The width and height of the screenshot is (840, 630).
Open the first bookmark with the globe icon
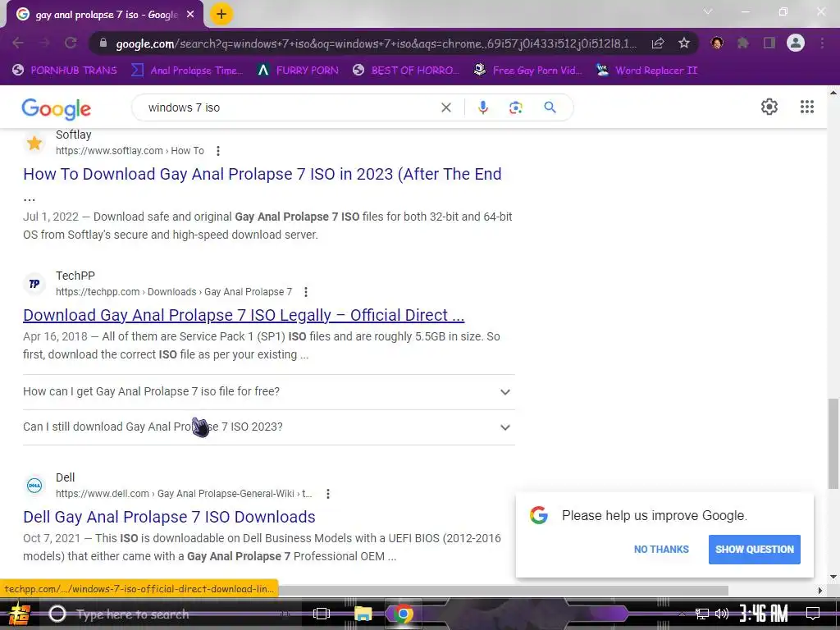tap(64, 71)
